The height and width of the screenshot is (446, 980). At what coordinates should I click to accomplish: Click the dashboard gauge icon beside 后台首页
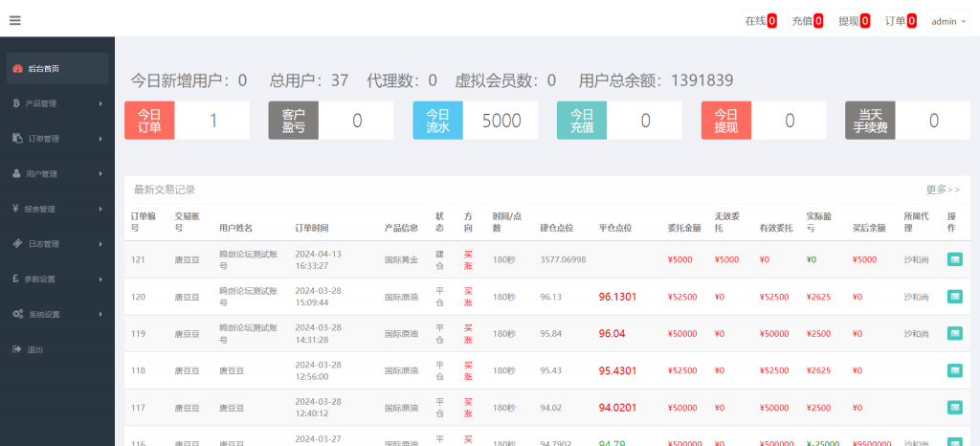[x=18, y=69]
